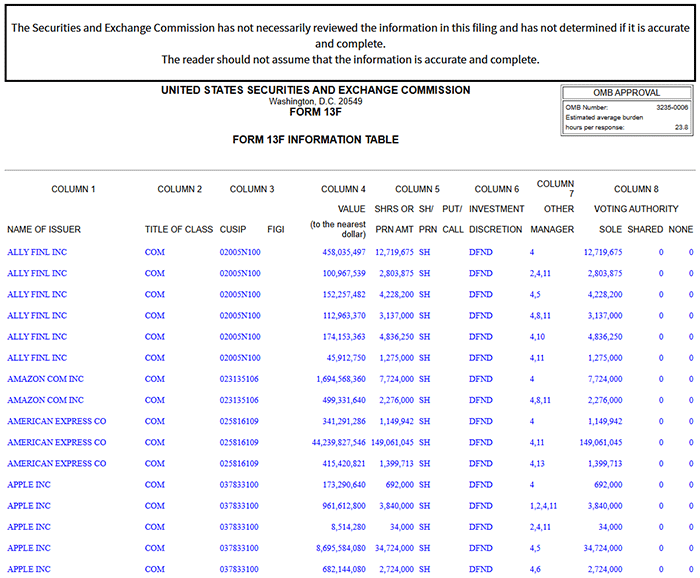Click the Washington, D.C. 20549 address line
This screenshot has height=578, width=700.
tap(315, 101)
